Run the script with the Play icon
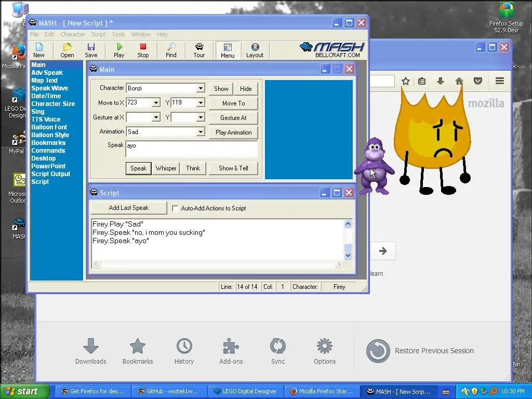 click(x=119, y=50)
